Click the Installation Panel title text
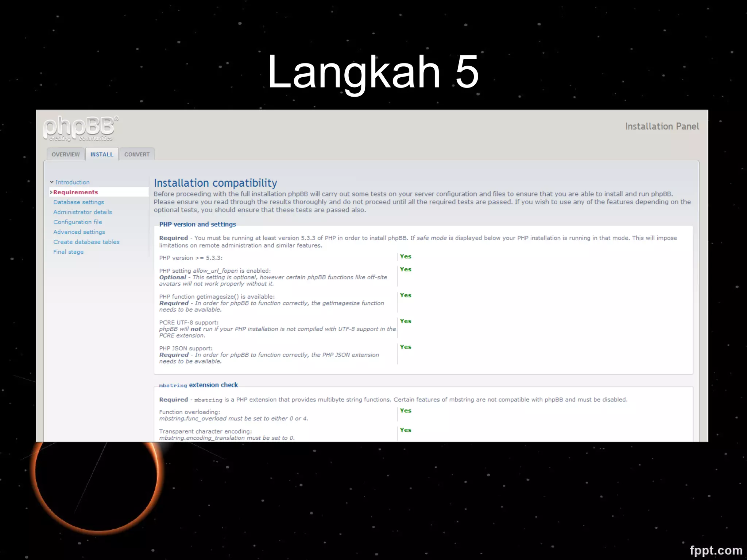Image resolution: width=747 pixels, height=560 pixels. (662, 126)
